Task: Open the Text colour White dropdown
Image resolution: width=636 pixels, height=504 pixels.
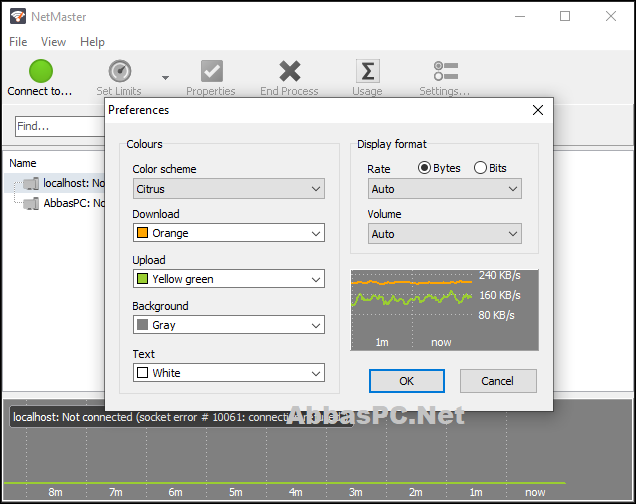Action: point(229,373)
